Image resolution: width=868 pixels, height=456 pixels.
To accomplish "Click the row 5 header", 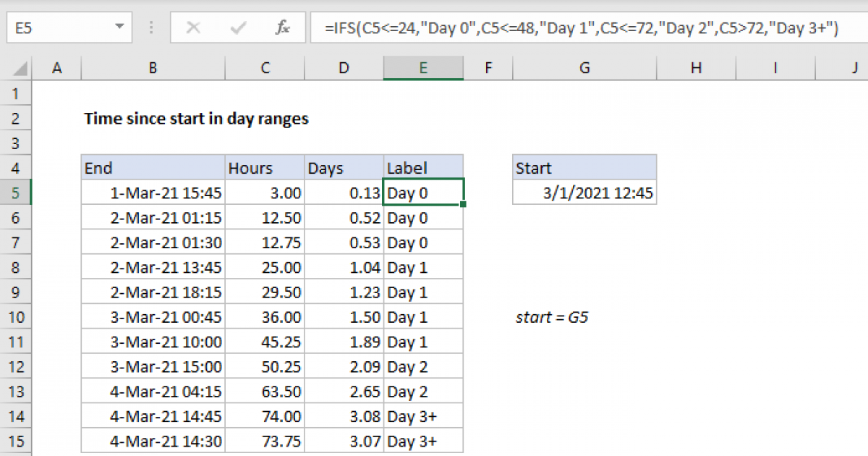I will click(16, 193).
